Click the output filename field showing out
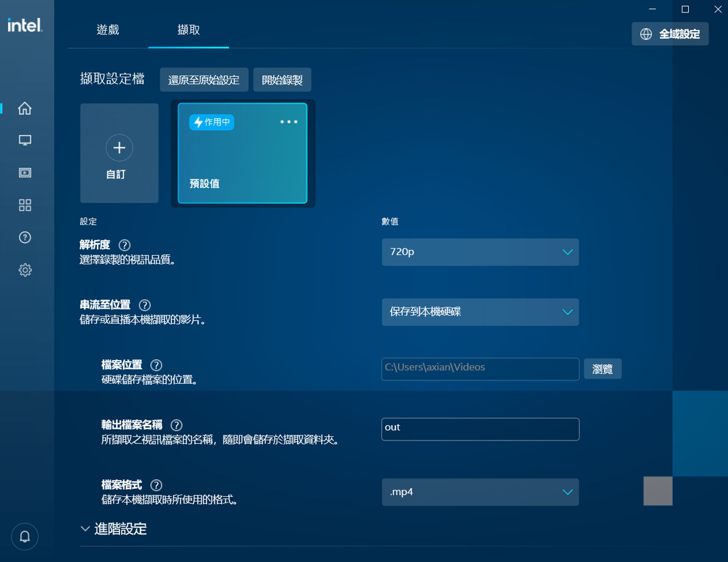728x562 pixels. 480,428
